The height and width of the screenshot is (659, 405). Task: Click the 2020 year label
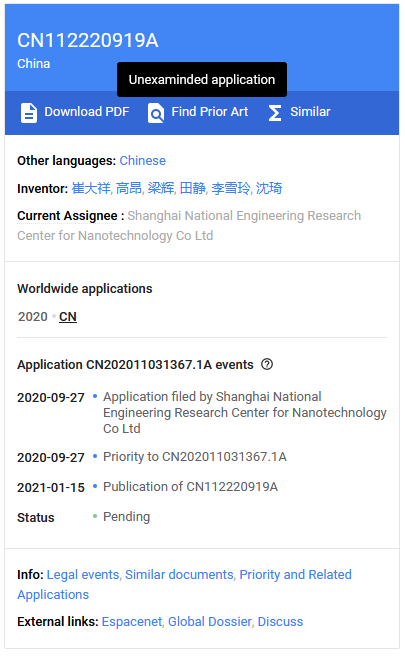pos(33,316)
